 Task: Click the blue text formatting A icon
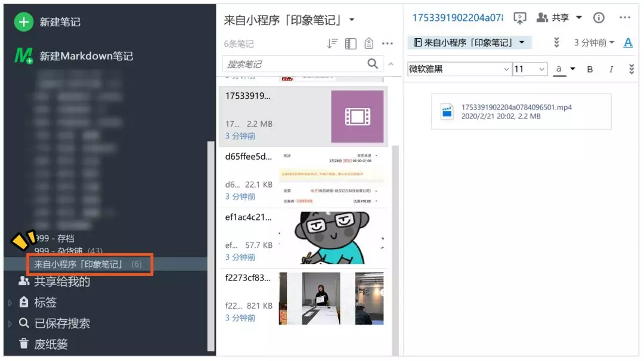(628, 43)
